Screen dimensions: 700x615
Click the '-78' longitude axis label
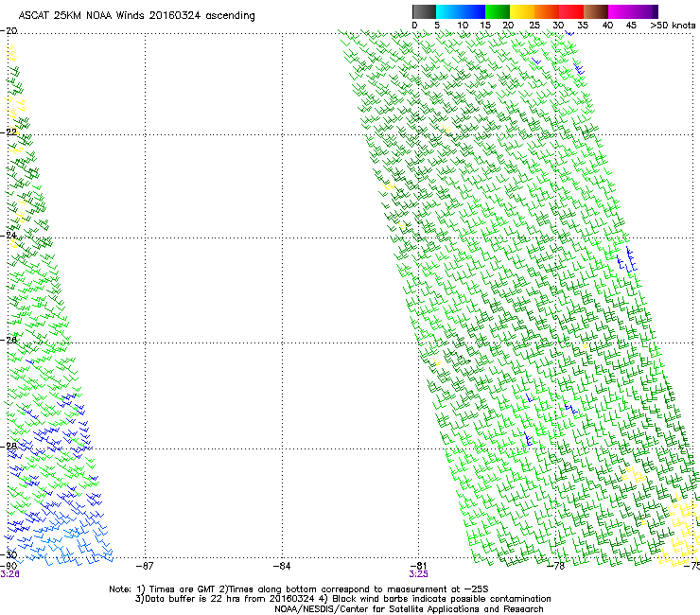(556, 566)
